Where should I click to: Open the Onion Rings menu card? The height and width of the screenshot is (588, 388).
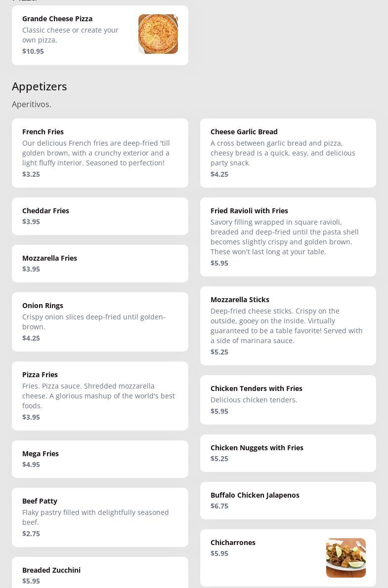pos(100,321)
